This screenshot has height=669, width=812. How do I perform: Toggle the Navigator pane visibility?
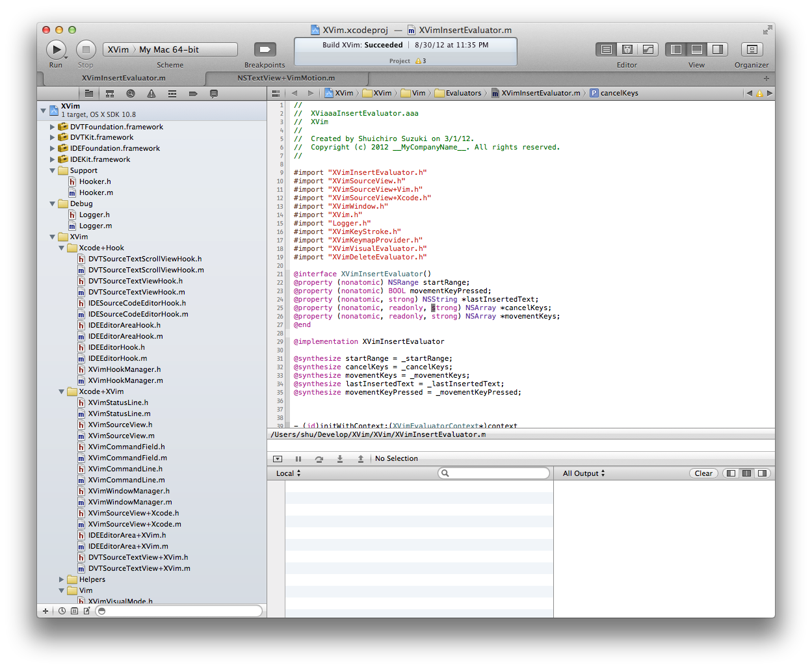[676, 49]
